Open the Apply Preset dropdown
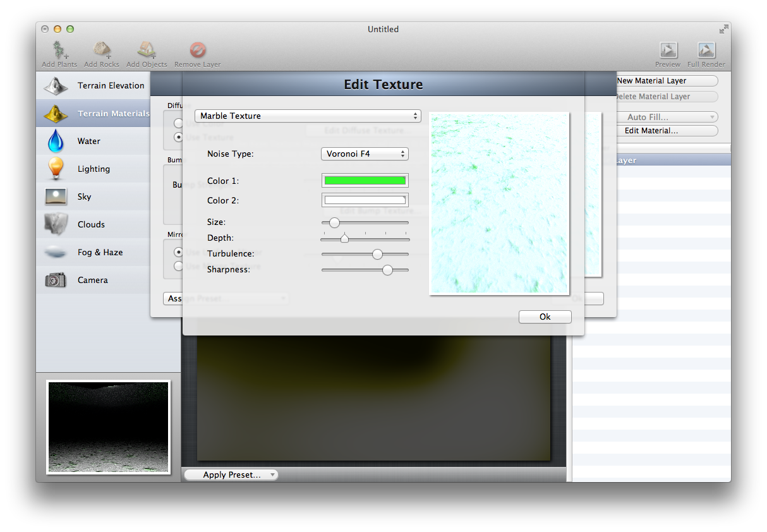This screenshot has width=767, height=532. [231, 475]
